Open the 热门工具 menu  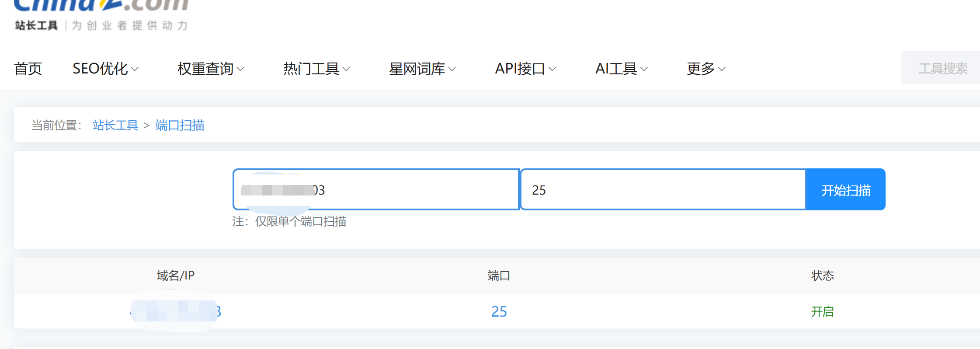[x=311, y=69]
